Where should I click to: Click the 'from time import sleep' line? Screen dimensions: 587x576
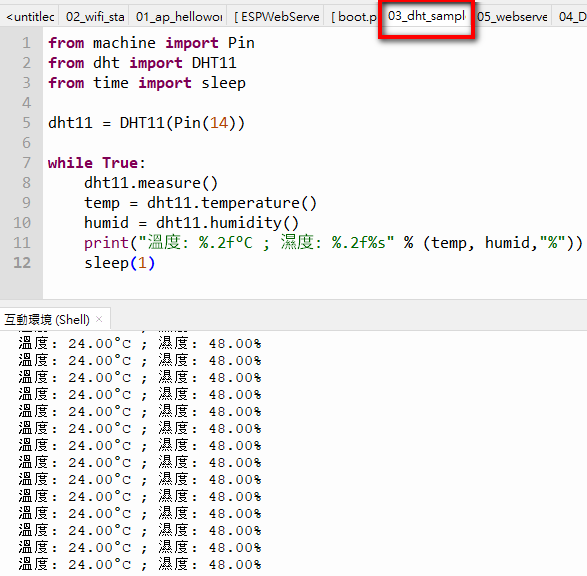[147, 83]
